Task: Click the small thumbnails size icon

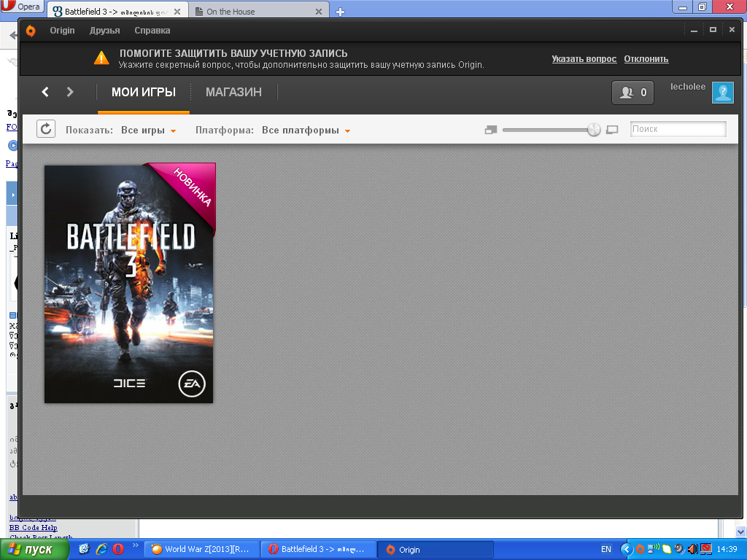Action: (x=491, y=130)
